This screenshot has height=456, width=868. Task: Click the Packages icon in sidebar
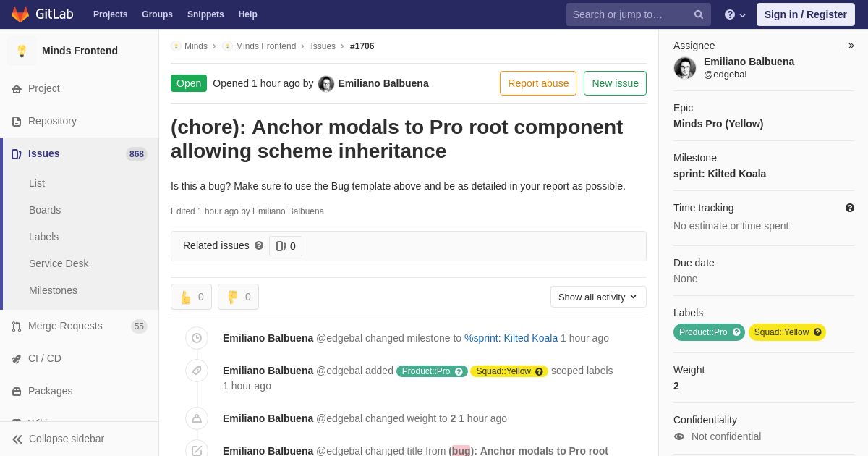tap(17, 392)
